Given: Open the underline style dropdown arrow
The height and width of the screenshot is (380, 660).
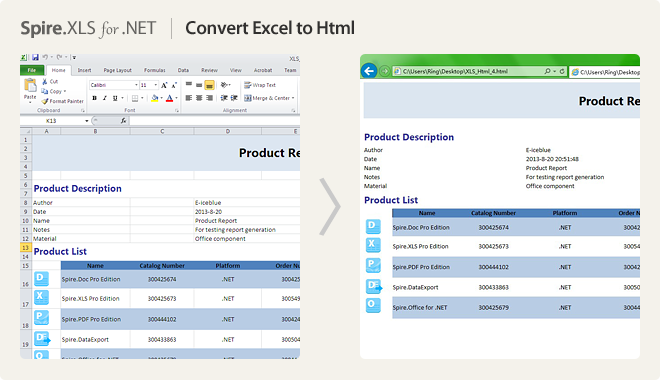Looking at the screenshot, I should pyautogui.click(x=122, y=98).
